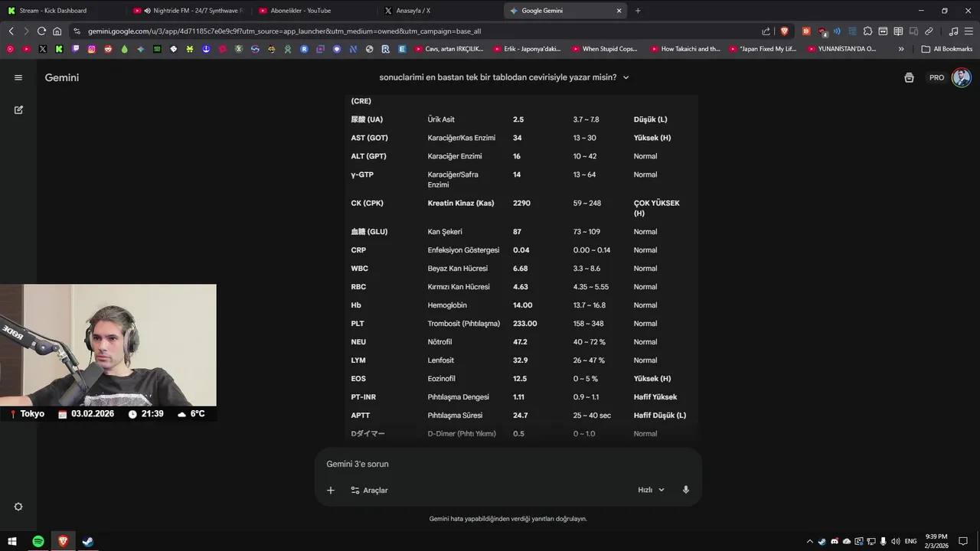The height and width of the screenshot is (551, 980).
Task: Click the Ürik Asit table cell
Action: [441, 119]
